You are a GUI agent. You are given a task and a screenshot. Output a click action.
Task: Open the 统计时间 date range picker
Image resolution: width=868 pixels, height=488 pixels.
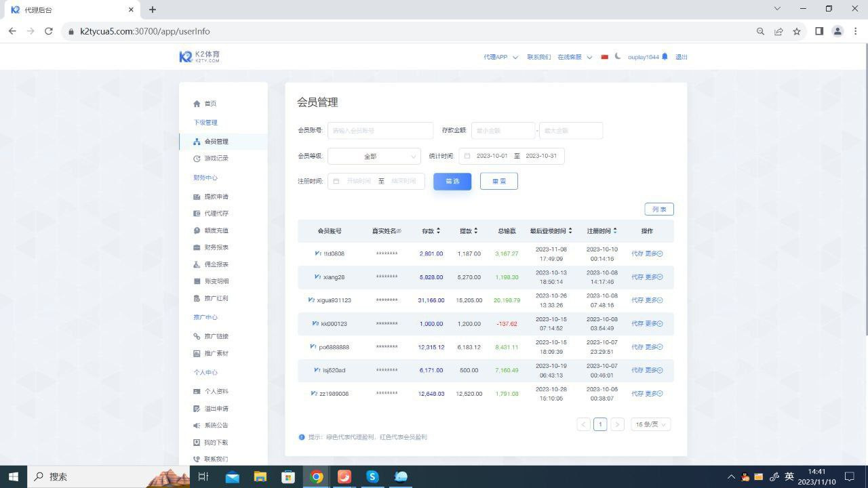512,157
